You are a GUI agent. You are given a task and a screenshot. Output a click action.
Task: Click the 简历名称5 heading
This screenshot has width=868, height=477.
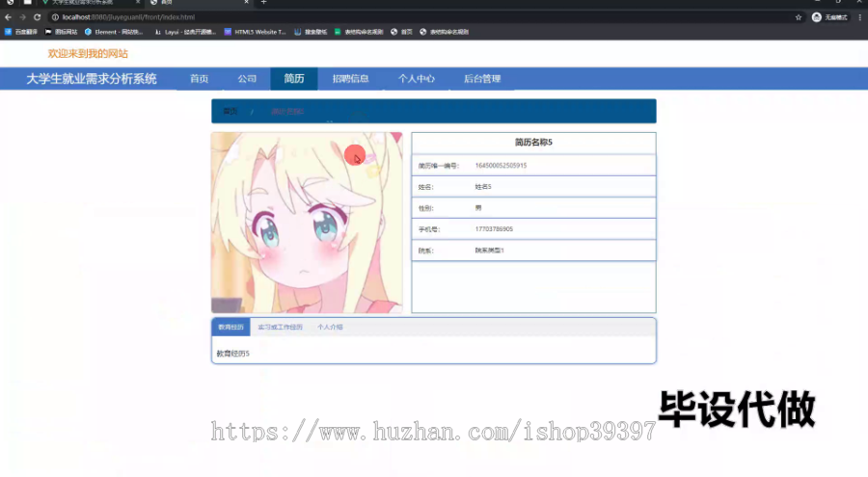click(x=533, y=143)
